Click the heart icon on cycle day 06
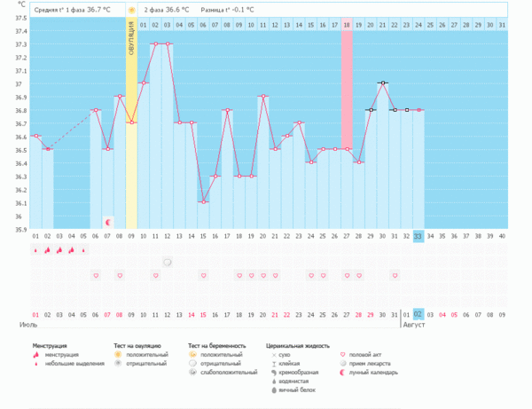The width and height of the screenshot is (532, 409). 96,276
